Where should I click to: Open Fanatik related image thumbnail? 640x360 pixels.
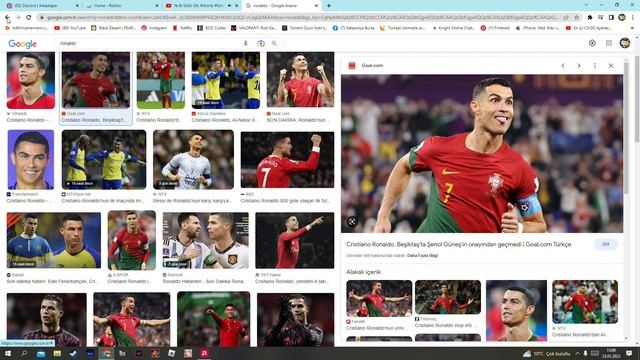coord(379,298)
